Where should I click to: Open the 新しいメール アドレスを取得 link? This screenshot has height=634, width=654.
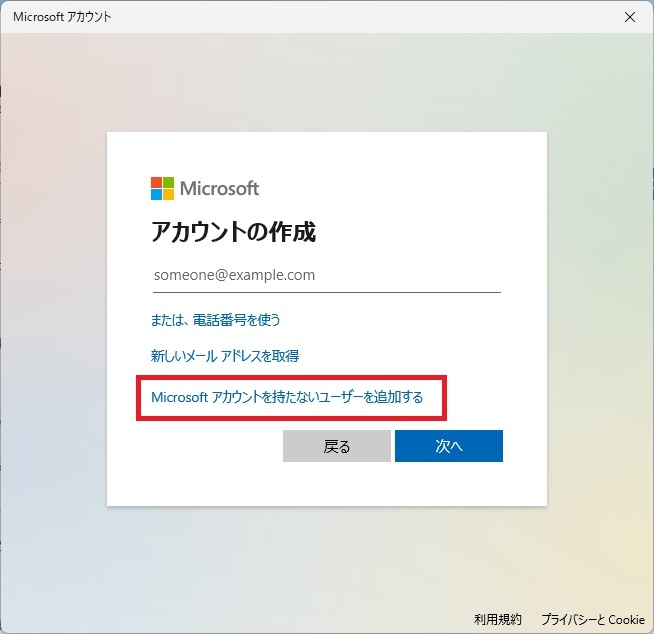225,356
